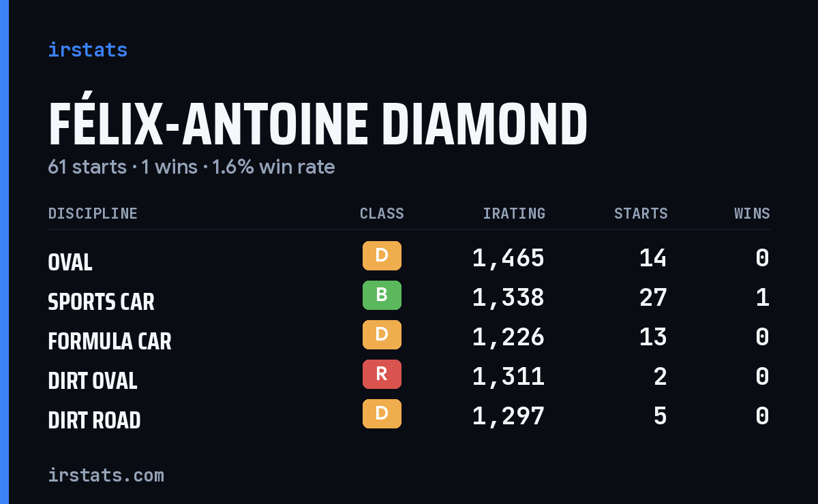Click the Oval D class badge
Viewport: 818px width, 504px height.
click(382, 256)
